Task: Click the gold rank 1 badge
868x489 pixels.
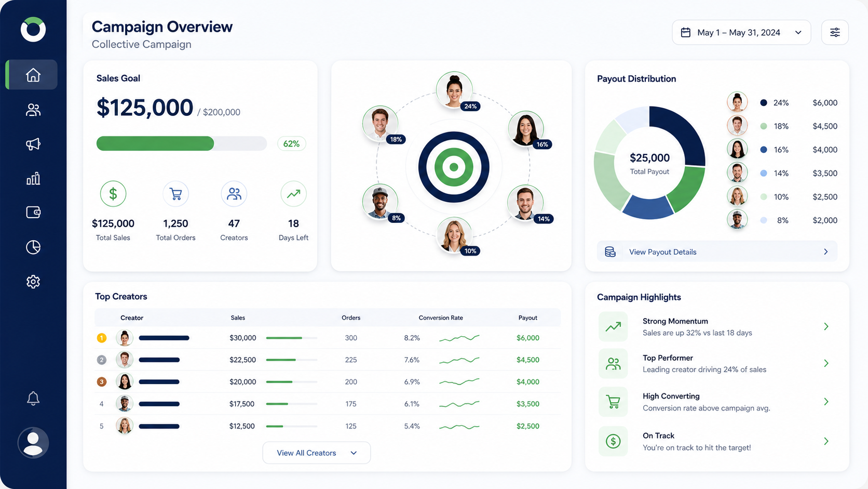Action: [102, 338]
